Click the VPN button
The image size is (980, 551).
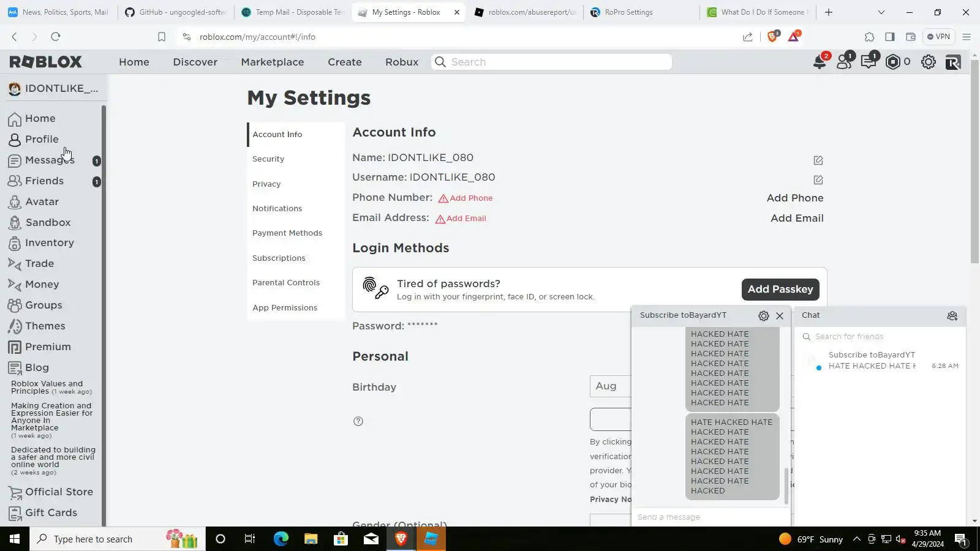point(938,37)
